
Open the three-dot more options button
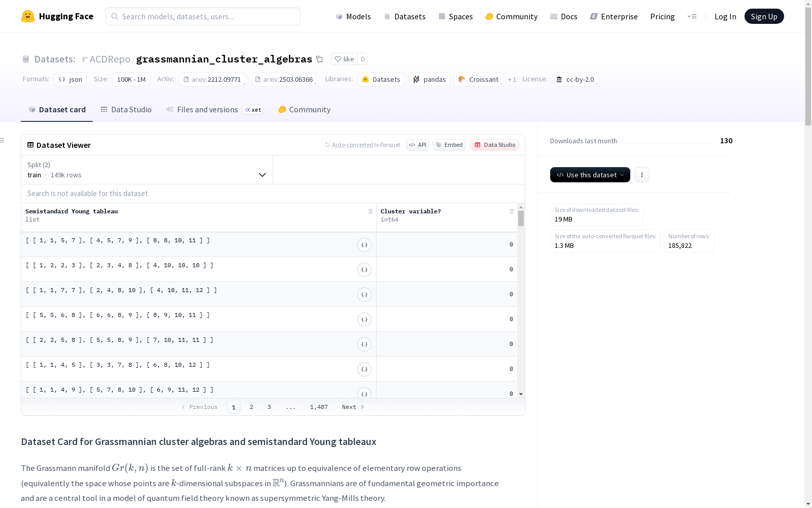[642, 175]
